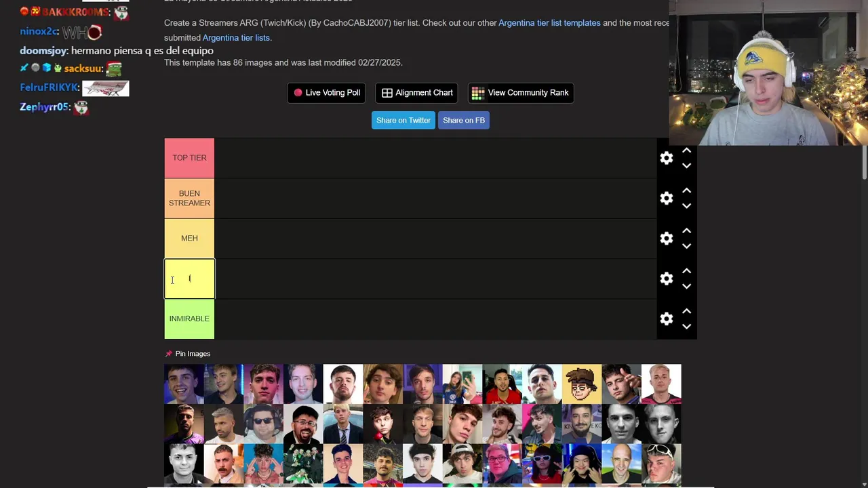The image size is (868, 488).
Task: Edit the BUEN STREAMER label
Action: click(189, 198)
